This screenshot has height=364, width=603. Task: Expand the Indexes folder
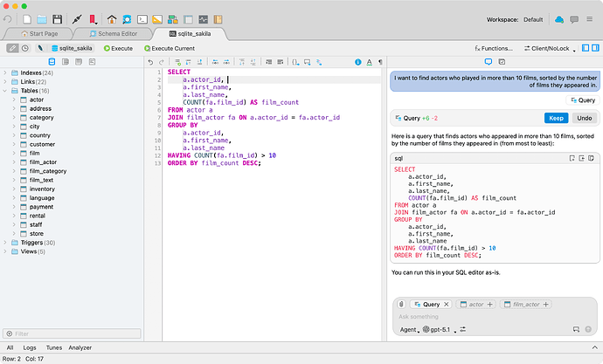click(5, 72)
